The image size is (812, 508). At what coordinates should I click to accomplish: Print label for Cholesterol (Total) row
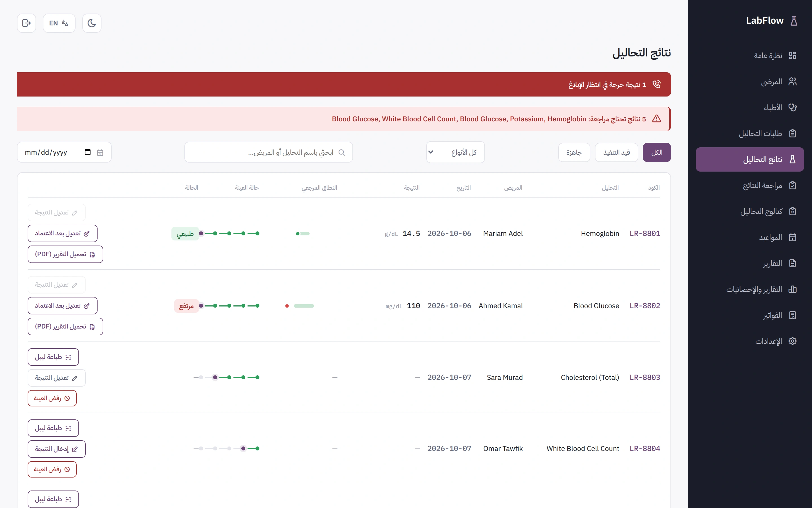pos(53,357)
